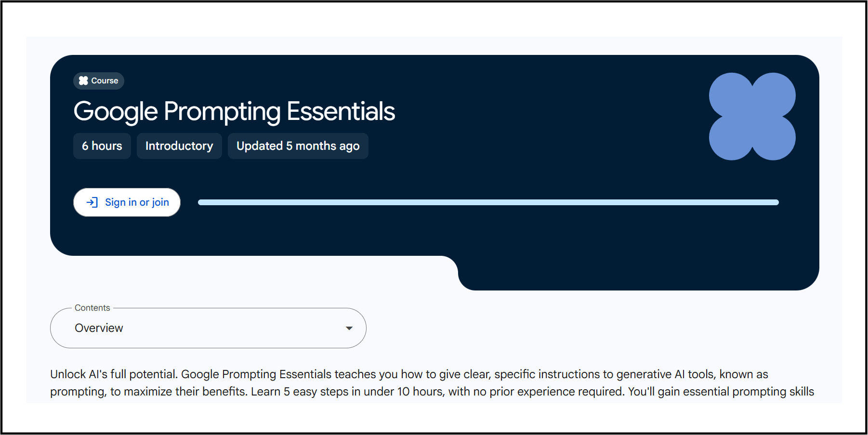This screenshot has height=435, width=868.
Task: Click the dropdown arrow in Contents selector
Action: (349, 328)
